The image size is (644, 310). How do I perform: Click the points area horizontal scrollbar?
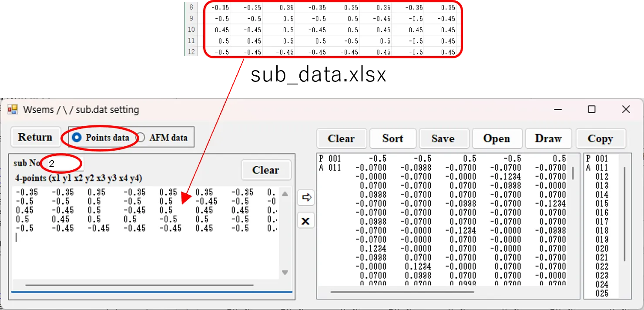point(139,285)
